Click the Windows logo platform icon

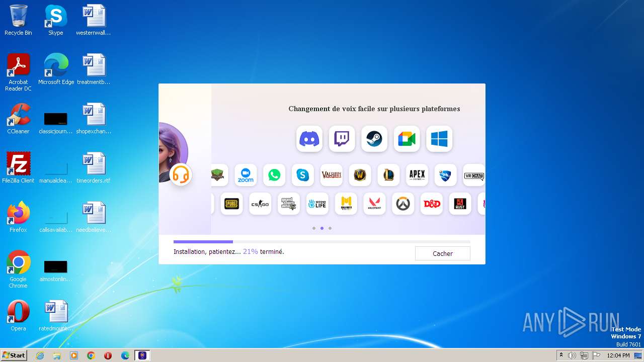click(x=439, y=139)
